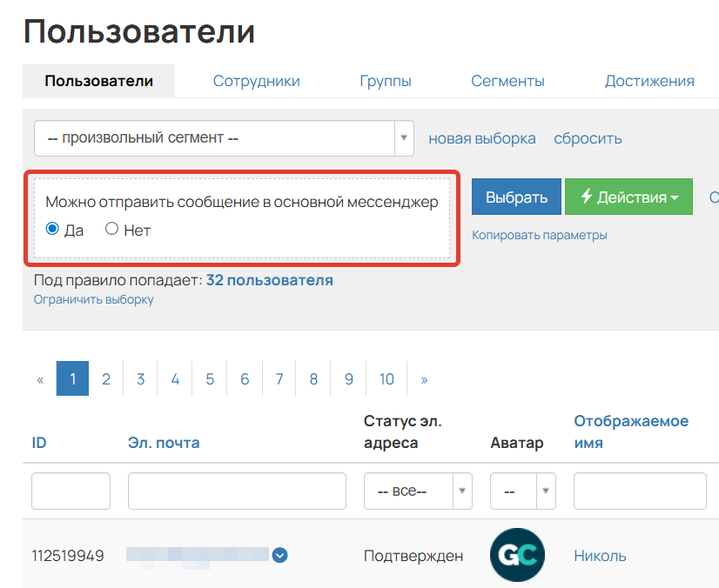Viewport: 719px width, 588px height.
Task: Expand email details with the blue chevron icon
Action: click(278, 555)
